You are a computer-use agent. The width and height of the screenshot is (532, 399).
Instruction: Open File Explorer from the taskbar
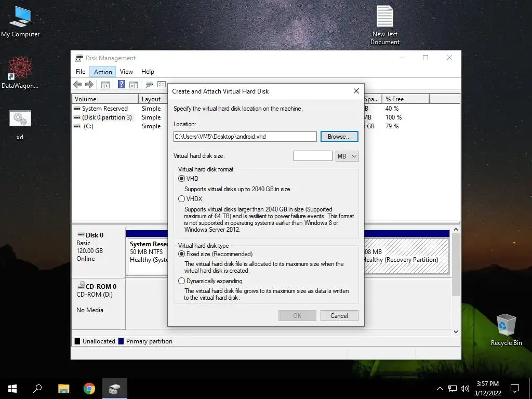63,389
